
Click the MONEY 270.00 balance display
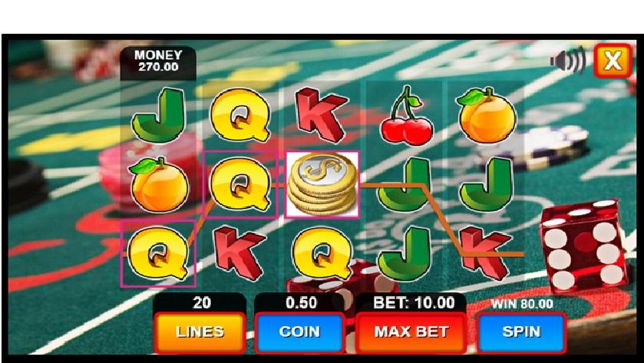(x=158, y=61)
